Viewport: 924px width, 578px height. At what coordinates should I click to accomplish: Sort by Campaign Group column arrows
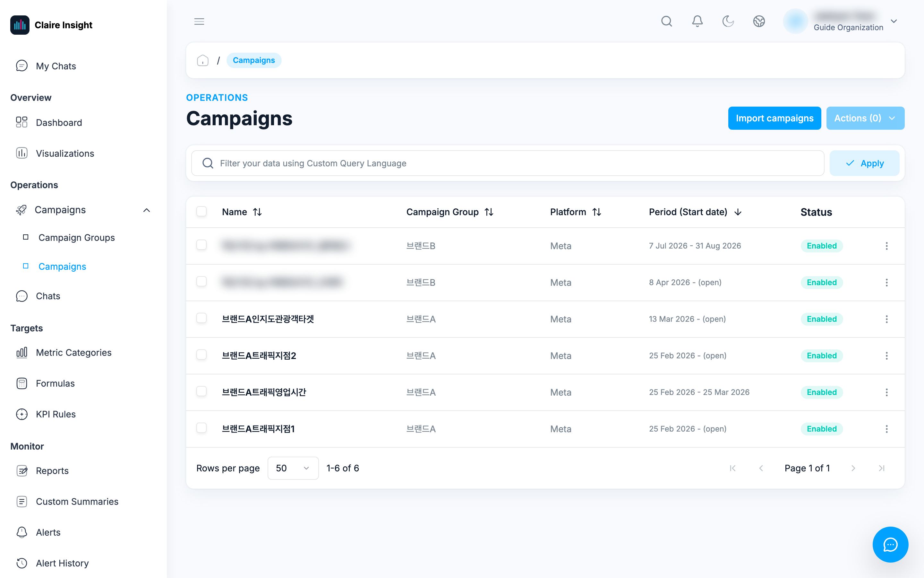pyautogui.click(x=489, y=212)
